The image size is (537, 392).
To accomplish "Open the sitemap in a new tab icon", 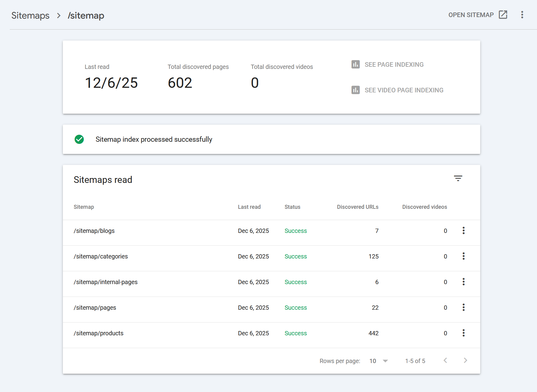I will [503, 15].
